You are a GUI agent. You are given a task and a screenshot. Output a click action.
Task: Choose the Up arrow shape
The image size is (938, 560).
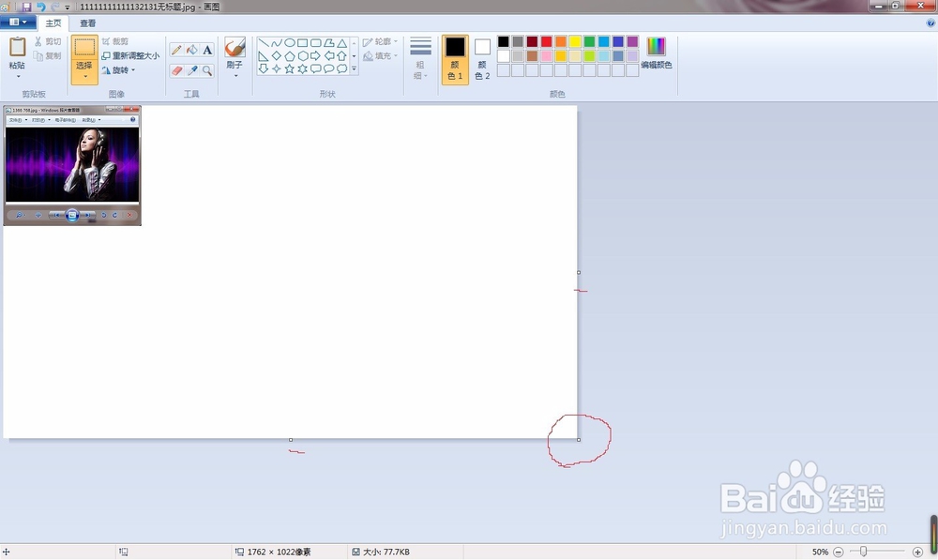(342, 56)
